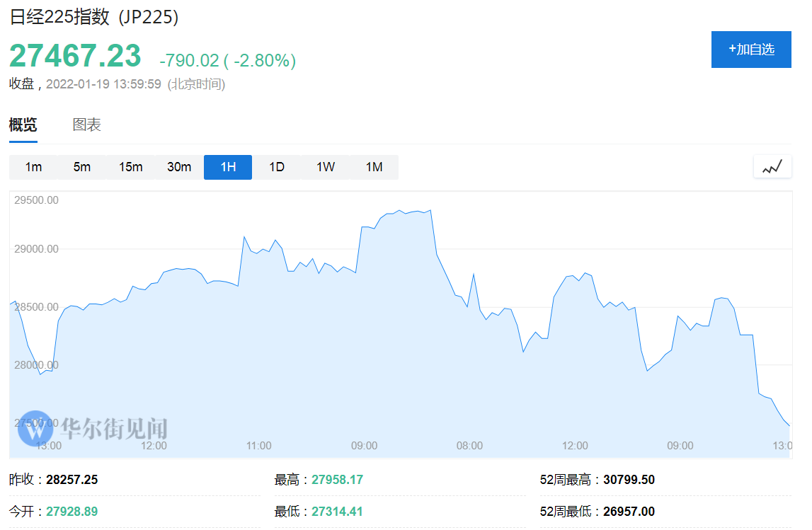Switch to the 1D chart view

(277, 168)
